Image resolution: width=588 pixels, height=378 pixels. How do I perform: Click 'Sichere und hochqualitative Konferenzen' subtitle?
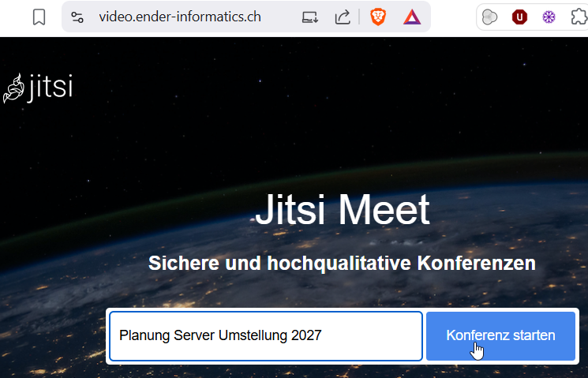point(342,263)
